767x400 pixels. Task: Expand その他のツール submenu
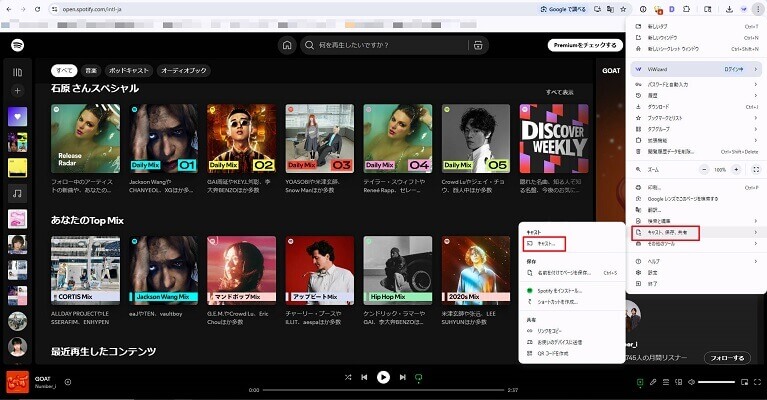tap(697, 244)
